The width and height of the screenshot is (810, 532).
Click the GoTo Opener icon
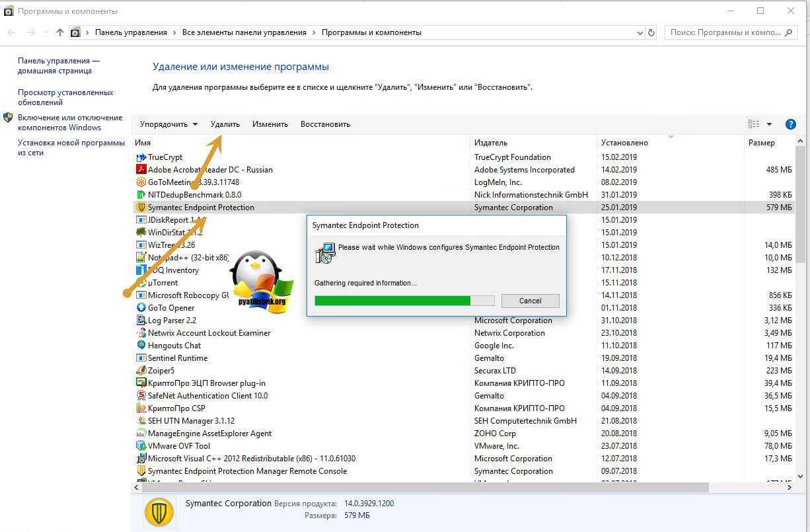click(x=141, y=308)
